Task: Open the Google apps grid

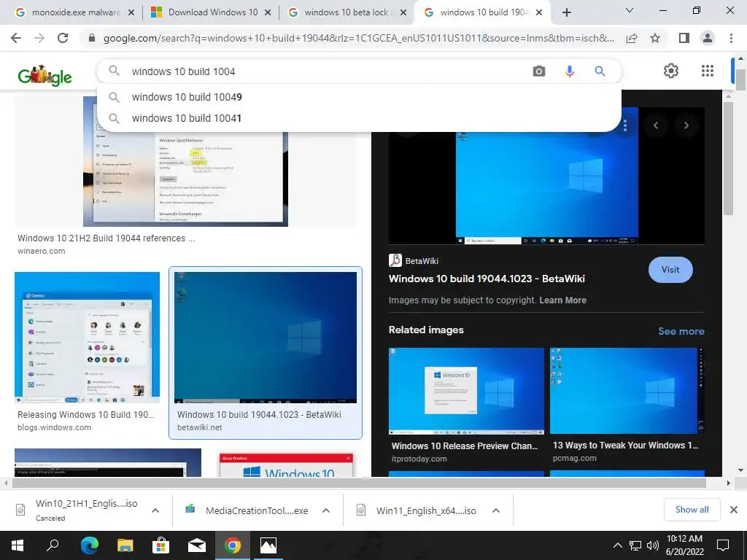Action: click(x=708, y=71)
